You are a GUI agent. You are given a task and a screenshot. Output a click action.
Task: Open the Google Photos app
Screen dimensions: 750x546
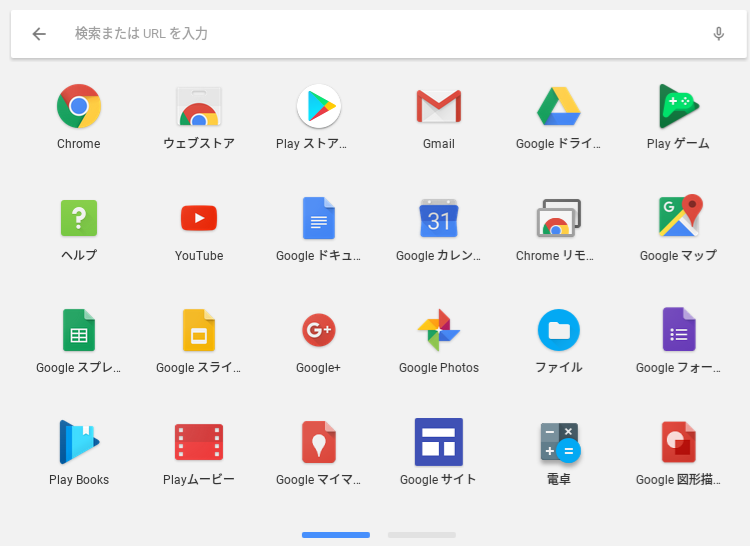pos(439,330)
